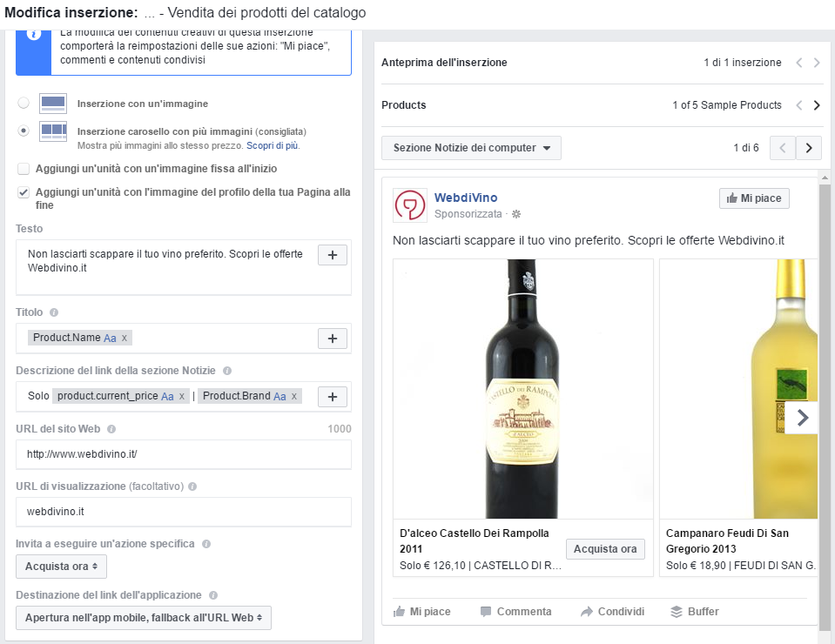The height and width of the screenshot is (644, 835).
Task: Click info icon next to Titolo
Action: point(54,312)
